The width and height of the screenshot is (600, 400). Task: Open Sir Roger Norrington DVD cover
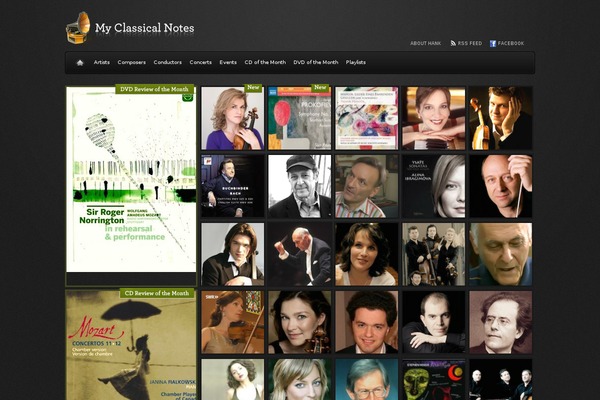click(x=131, y=179)
